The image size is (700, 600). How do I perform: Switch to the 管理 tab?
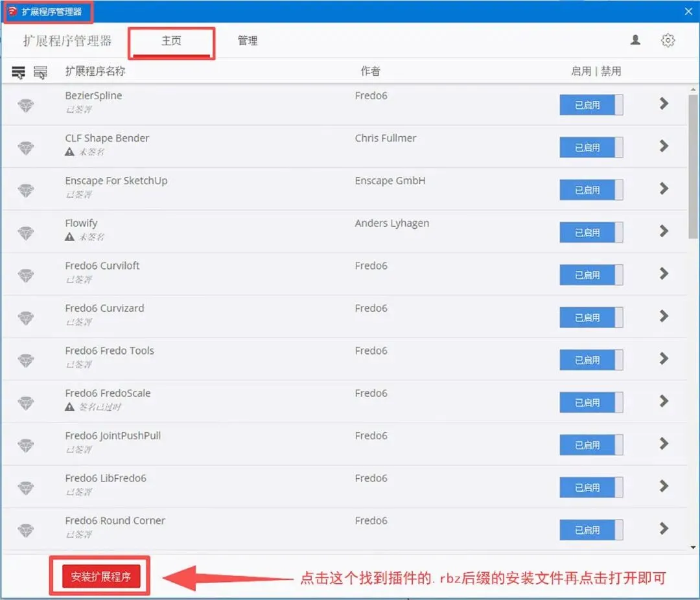coord(248,41)
